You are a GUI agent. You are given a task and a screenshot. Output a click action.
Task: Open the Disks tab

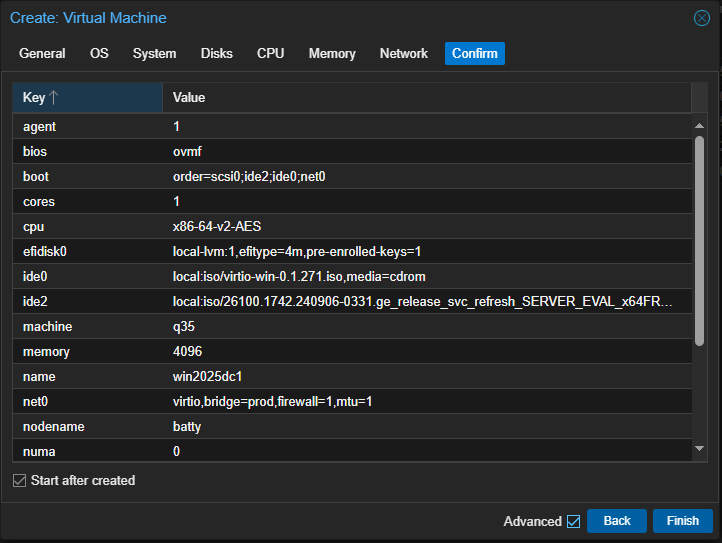216,54
